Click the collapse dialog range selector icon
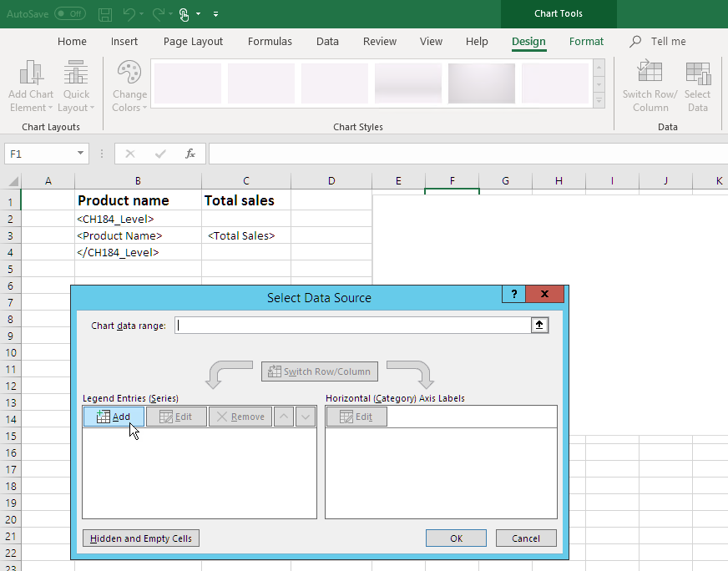 [x=539, y=326]
